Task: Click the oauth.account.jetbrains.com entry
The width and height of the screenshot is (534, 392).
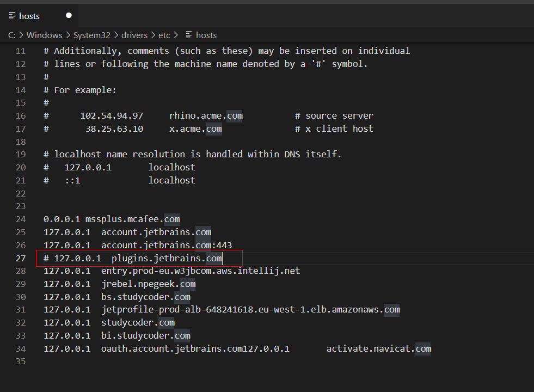Action: tap(172, 349)
